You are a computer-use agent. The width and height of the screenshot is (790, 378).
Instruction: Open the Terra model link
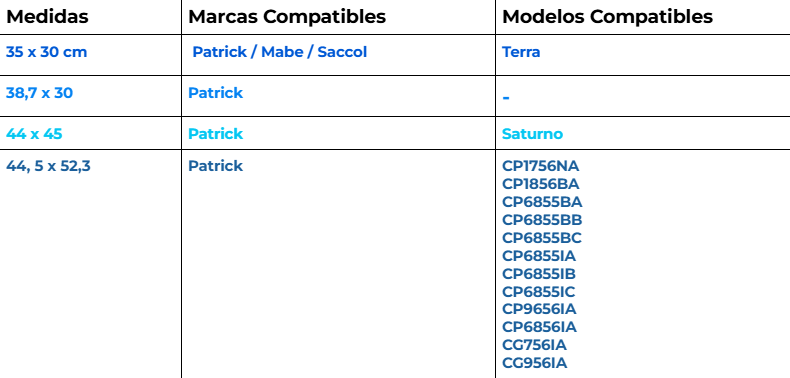521,52
